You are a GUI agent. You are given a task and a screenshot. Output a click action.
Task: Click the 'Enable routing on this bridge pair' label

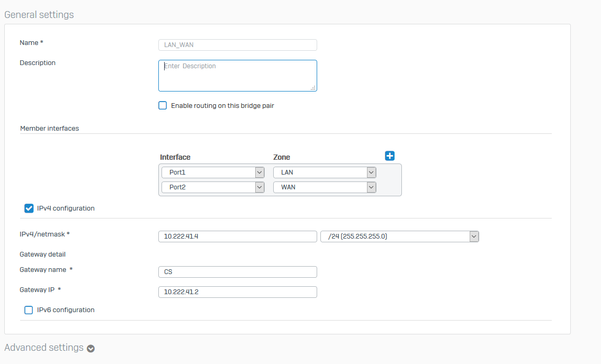222,106
